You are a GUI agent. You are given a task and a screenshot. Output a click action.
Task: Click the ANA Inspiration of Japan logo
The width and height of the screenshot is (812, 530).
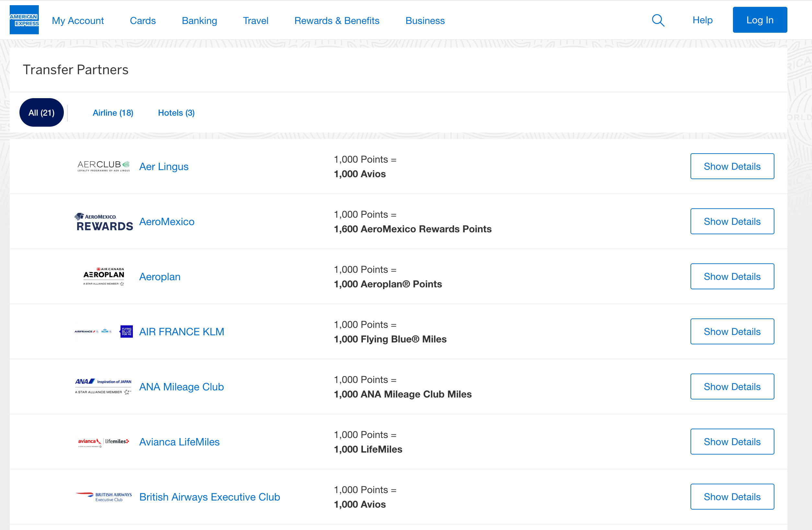pyautogui.click(x=103, y=386)
